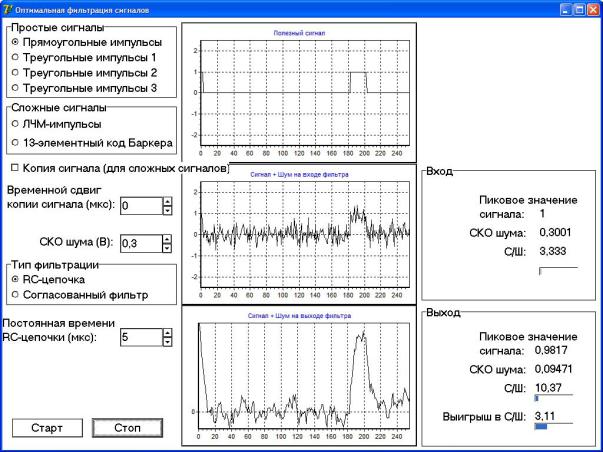
Task: Click the application icon in the title bar
Action: 7,9
